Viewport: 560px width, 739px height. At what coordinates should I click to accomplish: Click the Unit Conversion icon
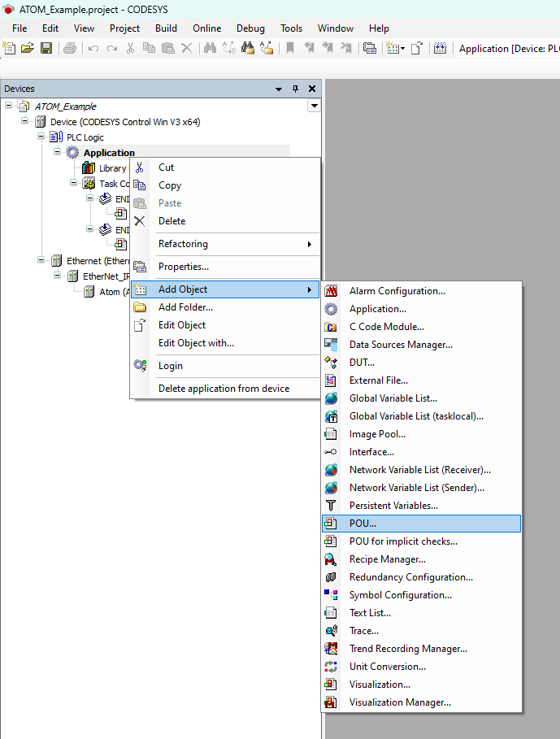(x=331, y=667)
